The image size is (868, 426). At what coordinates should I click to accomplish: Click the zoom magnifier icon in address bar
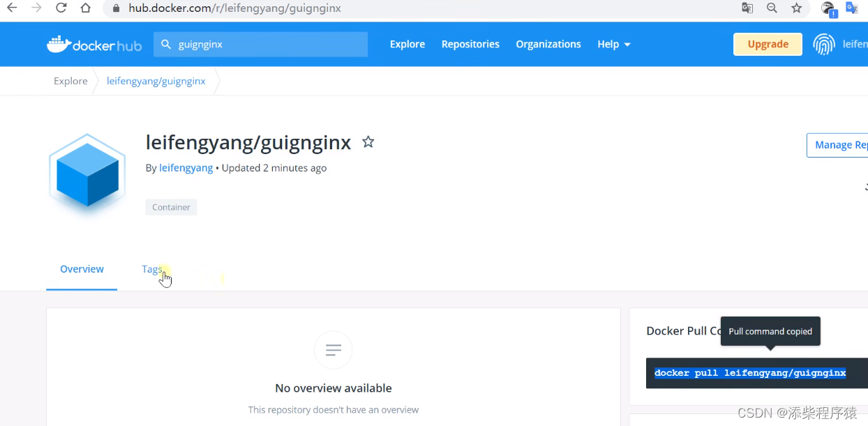(x=772, y=8)
